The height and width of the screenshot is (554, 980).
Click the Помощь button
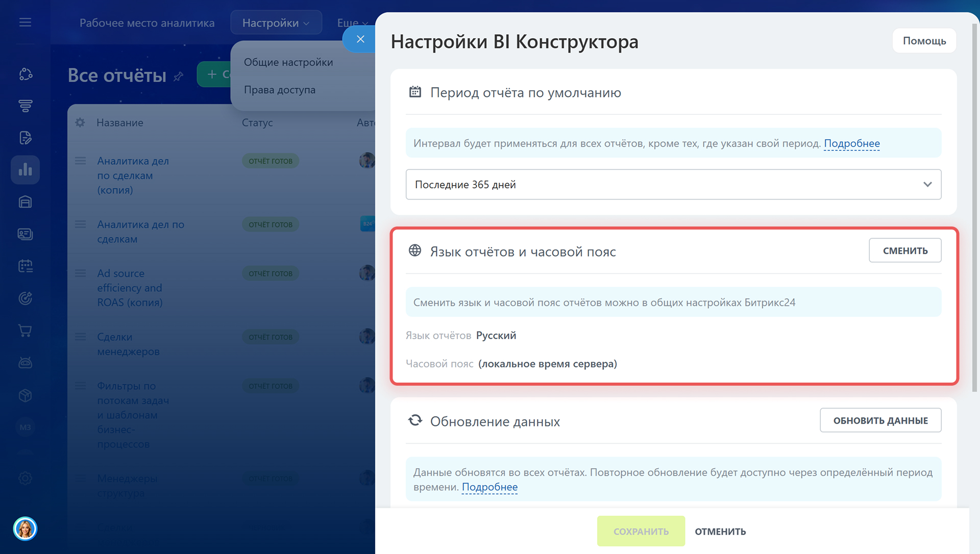coord(924,41)
